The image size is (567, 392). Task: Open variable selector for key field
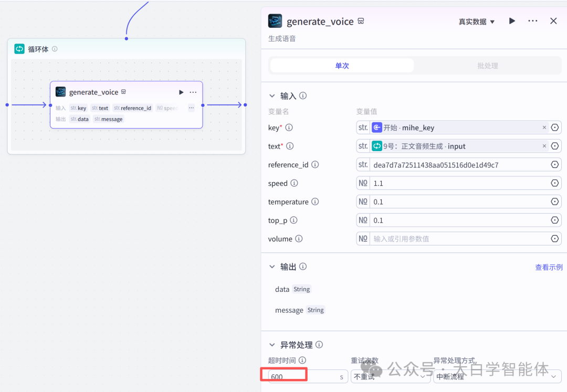pos(555,128)
